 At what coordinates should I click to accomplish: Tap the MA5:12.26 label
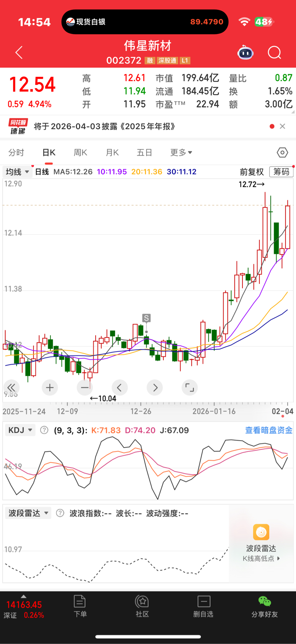point(73,172)
